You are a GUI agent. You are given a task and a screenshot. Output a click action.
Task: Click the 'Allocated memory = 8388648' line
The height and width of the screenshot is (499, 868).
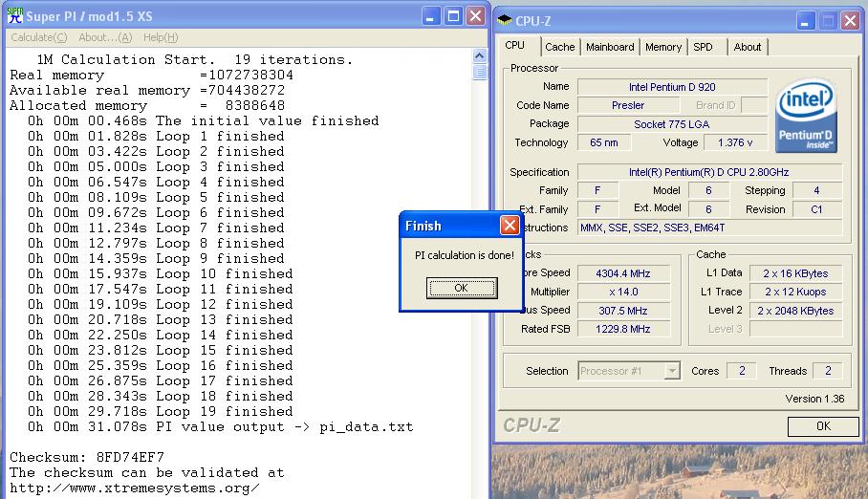click(147, 105)
